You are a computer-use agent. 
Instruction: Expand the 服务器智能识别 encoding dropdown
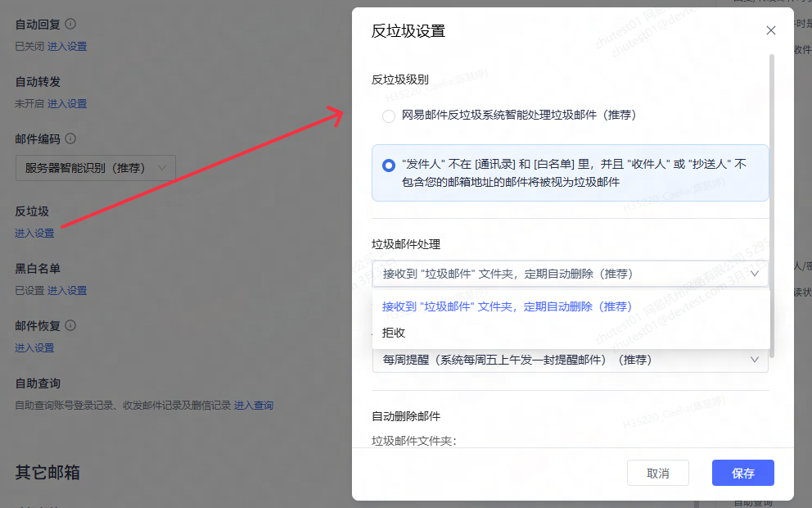(96, 168)
